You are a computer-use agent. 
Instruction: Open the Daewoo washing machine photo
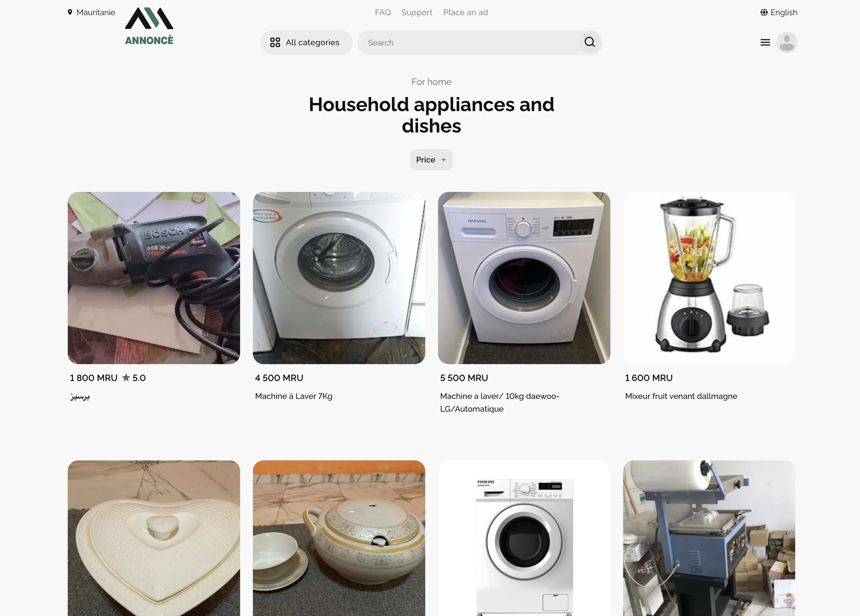click(x=524, y=278)
